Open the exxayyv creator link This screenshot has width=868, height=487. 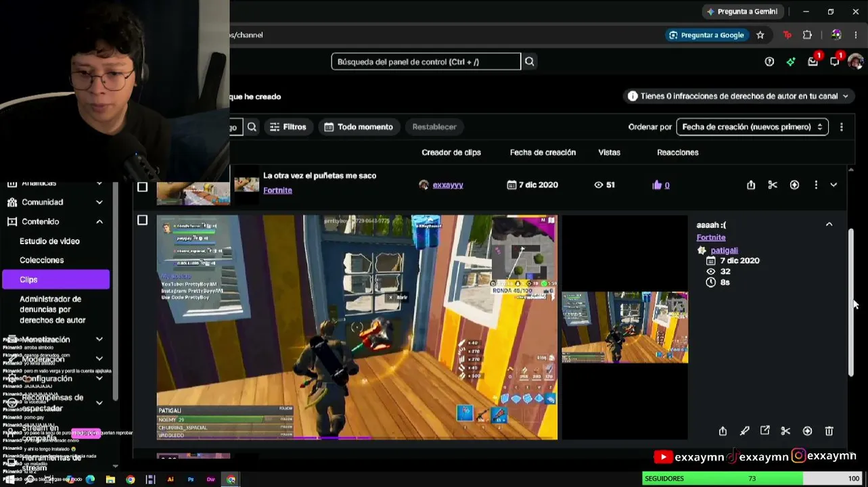[x=448, y=185]
